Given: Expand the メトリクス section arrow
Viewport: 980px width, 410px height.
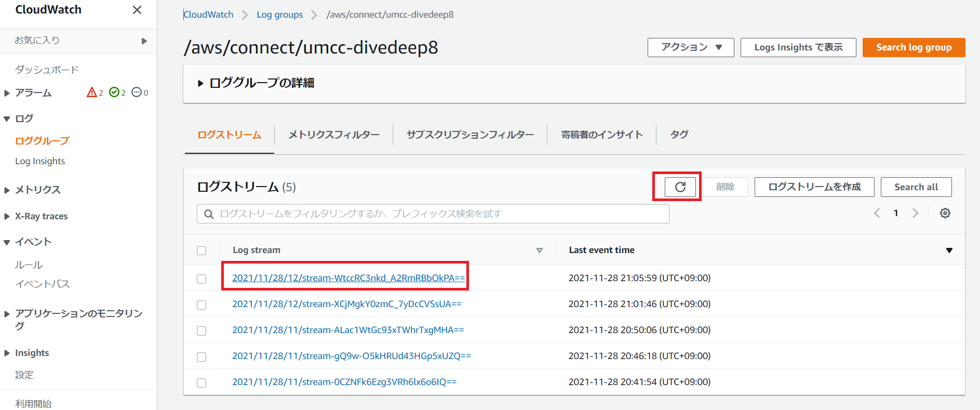Looking at the screenshot, I should 7,190.
